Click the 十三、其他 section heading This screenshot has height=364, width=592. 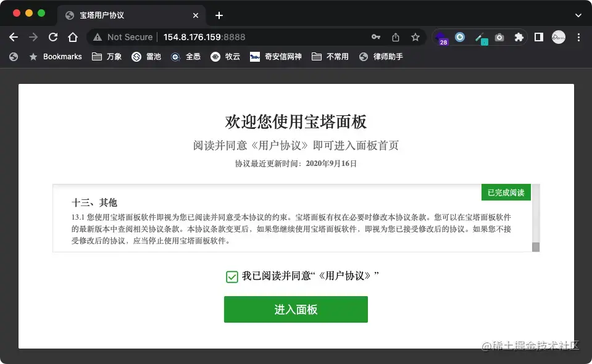[x=94, y=202]
